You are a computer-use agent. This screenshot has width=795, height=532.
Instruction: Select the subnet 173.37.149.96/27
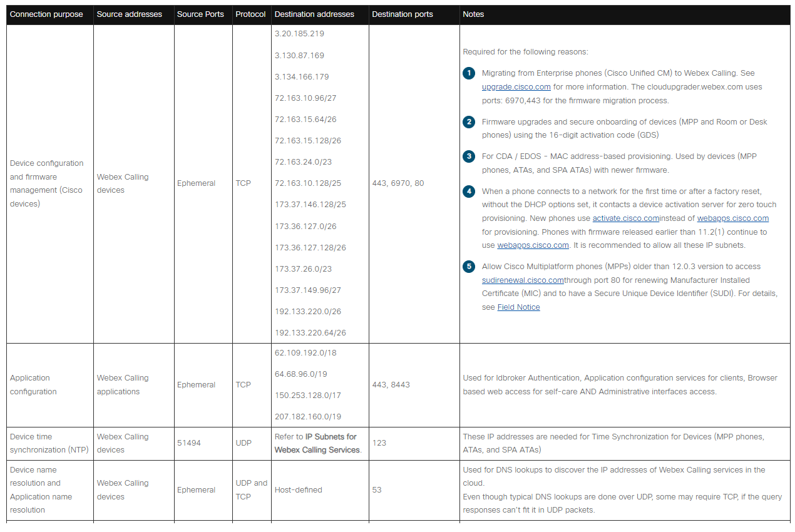click(308, 290)
